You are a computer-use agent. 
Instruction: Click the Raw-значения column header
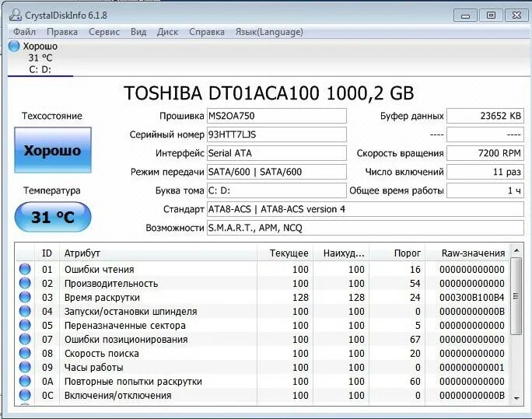(x=467, y=253)
